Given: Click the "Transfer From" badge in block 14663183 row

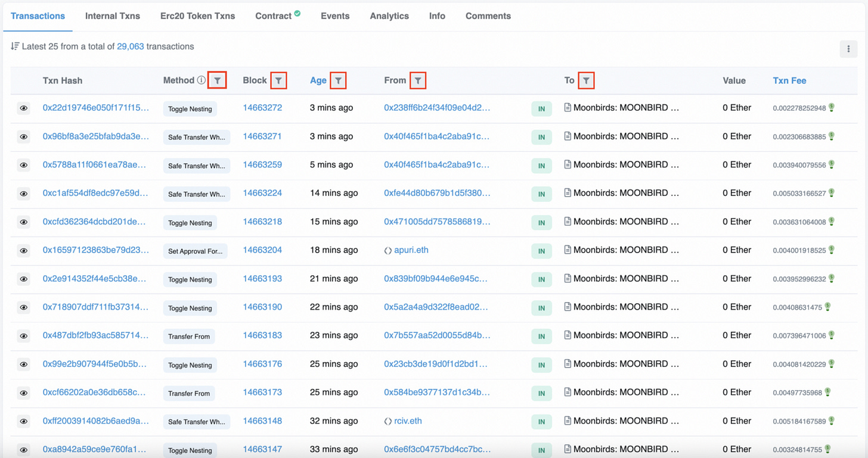Looking at the screenshot, I should click(189, 337).
